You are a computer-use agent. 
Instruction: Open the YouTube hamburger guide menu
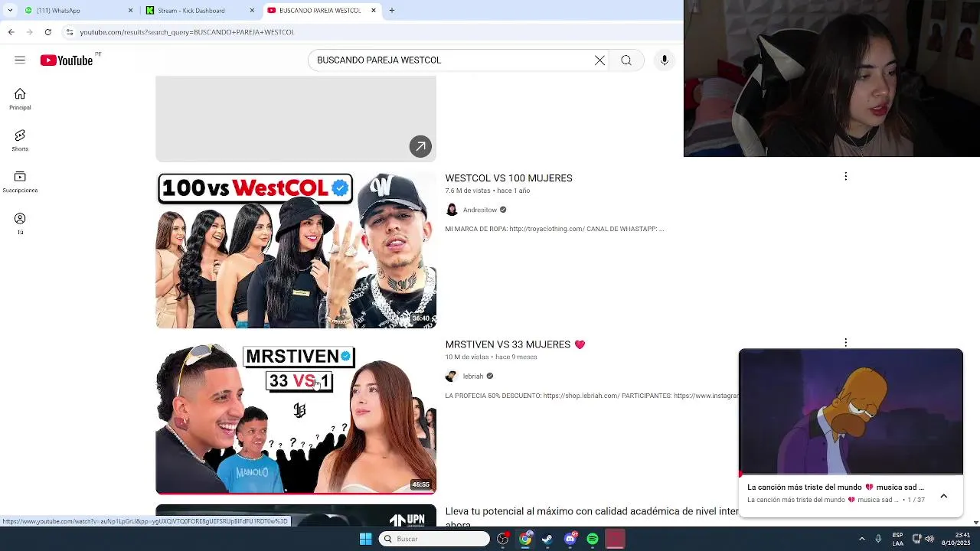20,60
